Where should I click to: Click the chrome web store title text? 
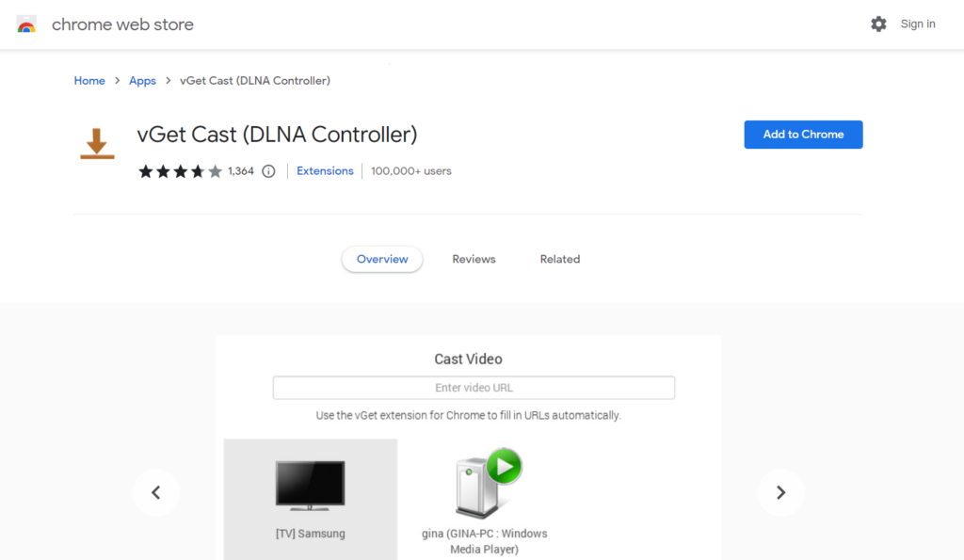122,24
